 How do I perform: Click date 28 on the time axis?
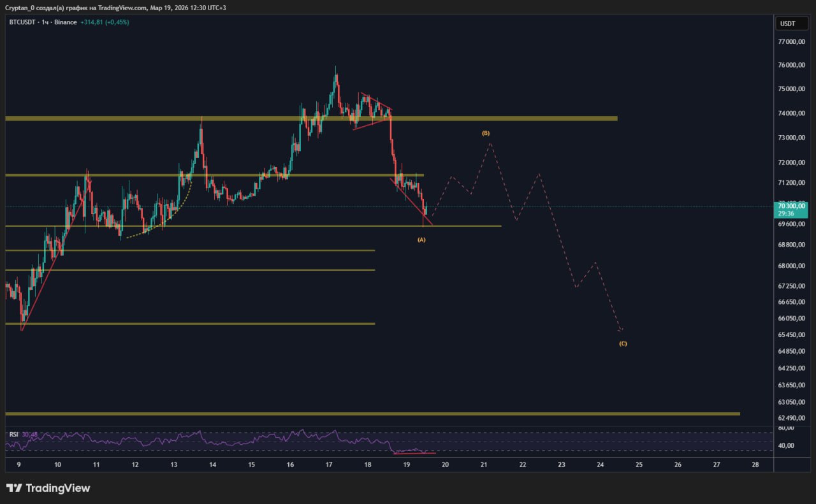pos(755,464)
